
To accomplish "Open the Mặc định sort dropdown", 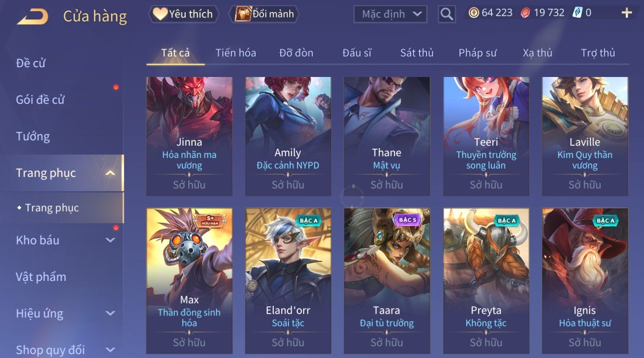I will coord(390,14).
